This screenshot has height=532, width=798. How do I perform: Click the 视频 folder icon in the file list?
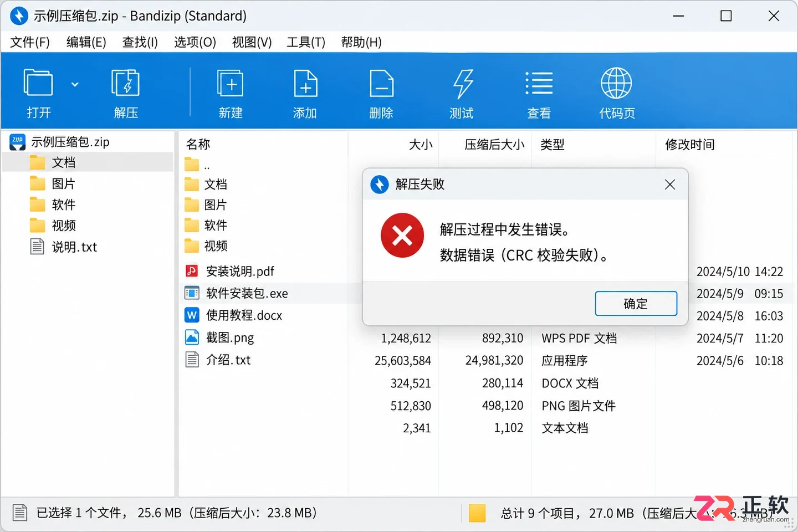pyautogui.click(x=192, y=245)
